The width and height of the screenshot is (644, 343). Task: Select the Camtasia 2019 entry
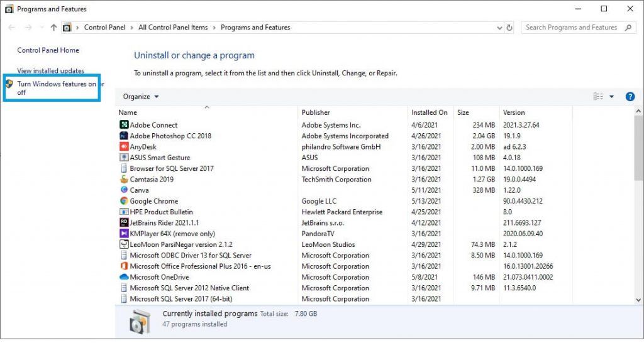pos(152,179)
